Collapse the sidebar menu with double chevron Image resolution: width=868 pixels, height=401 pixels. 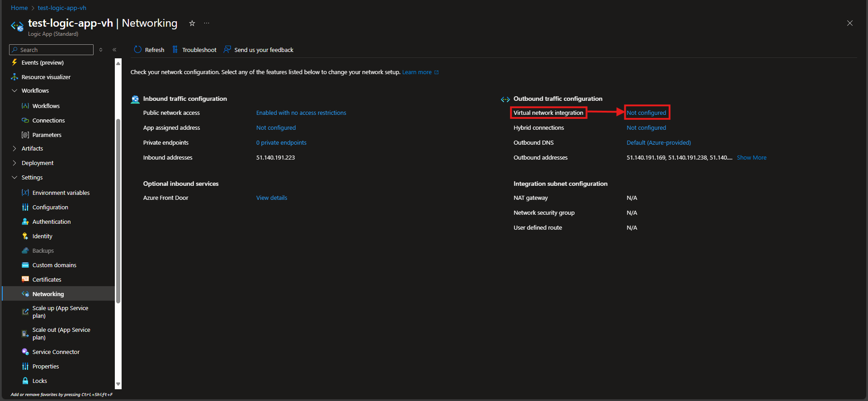[114, 50]
